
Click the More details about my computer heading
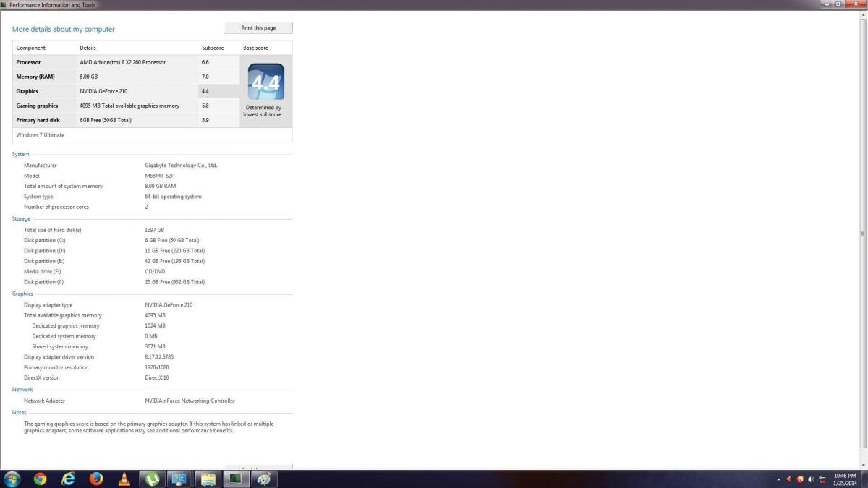[x=64, y=29]
